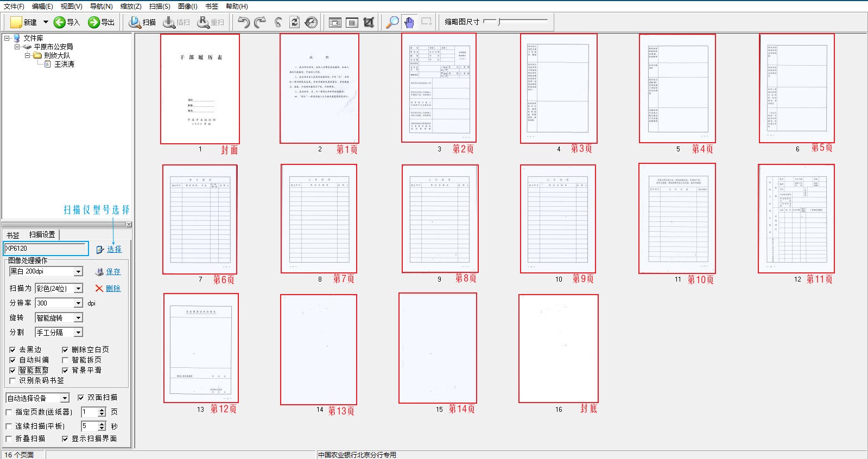
Task: Click the 导入 (Import) toolbar icon
Action: point(60,22)
